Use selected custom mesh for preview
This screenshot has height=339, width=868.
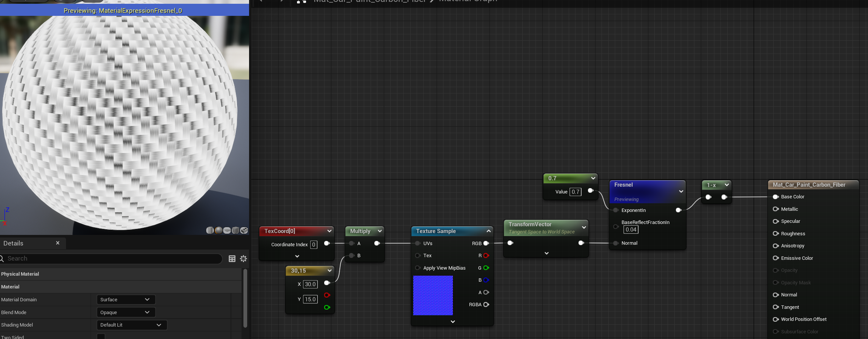pyautogui.click(x=244, y=230)
